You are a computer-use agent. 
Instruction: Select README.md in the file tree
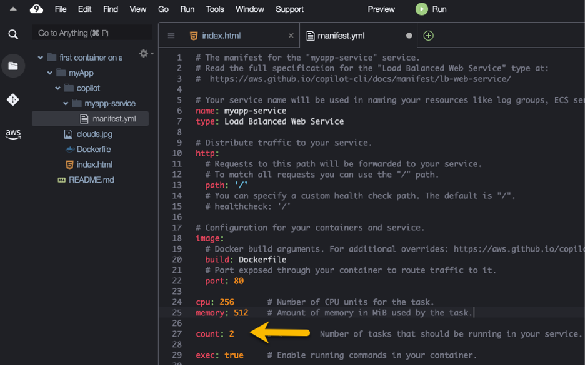pyautogui.click(x=91, y=180)
